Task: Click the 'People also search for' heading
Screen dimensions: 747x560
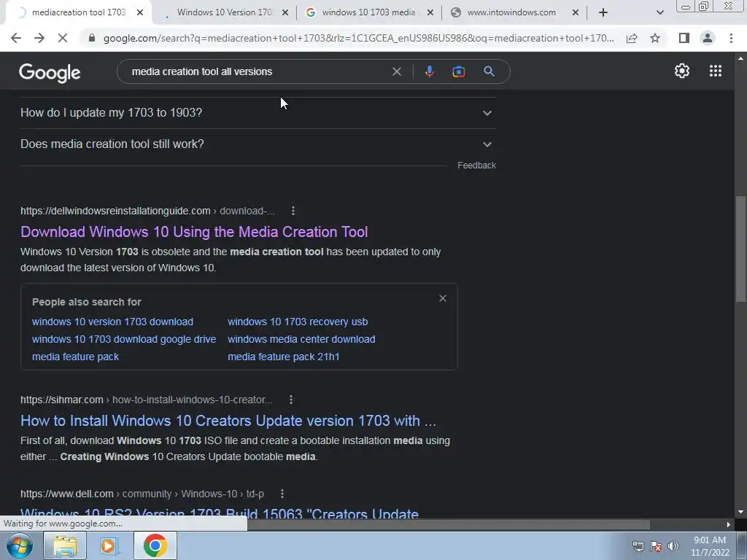Action: [x=87, y=302]
